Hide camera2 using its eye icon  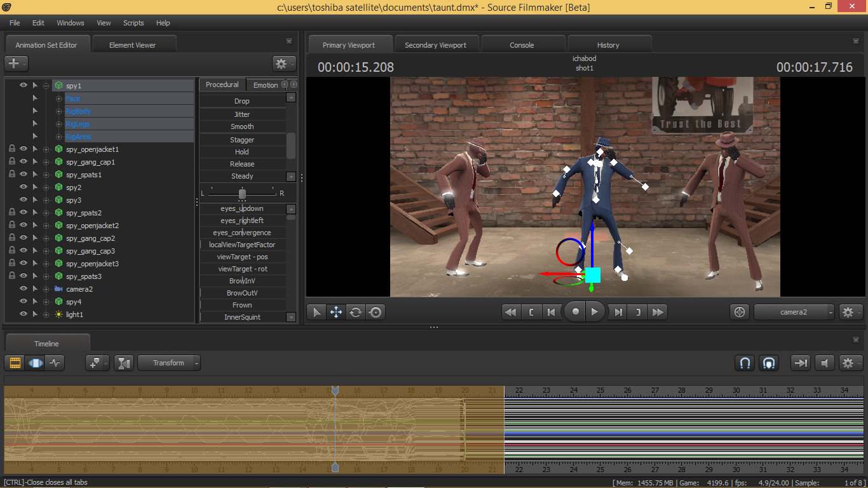[24, 289]
